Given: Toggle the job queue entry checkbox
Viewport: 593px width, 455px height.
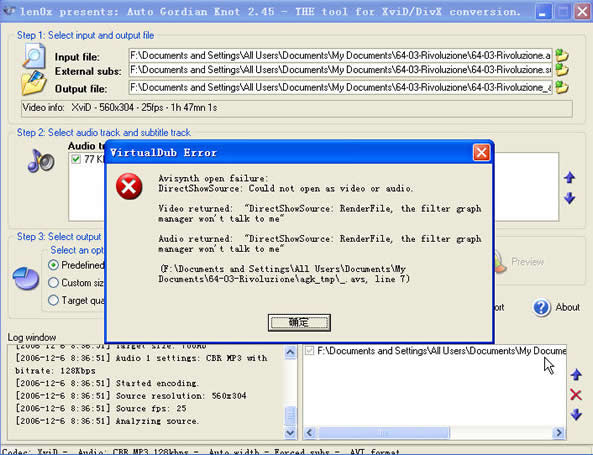Looking at the screenshot, I should [x=309, y=351].
